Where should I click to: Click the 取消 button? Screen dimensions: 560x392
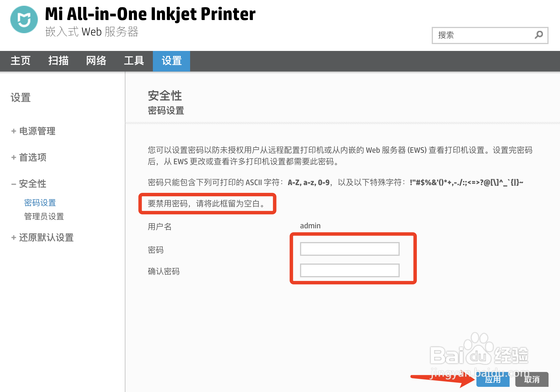pos(532,380)
